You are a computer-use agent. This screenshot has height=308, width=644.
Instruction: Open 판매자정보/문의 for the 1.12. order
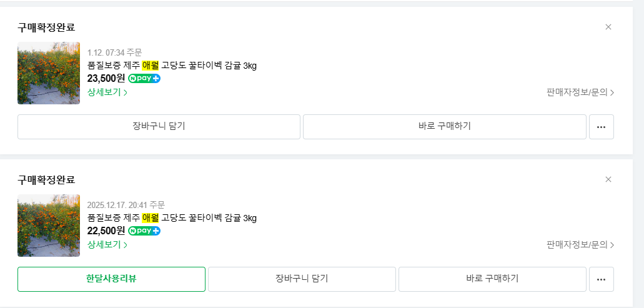click(x=580, y=92)
